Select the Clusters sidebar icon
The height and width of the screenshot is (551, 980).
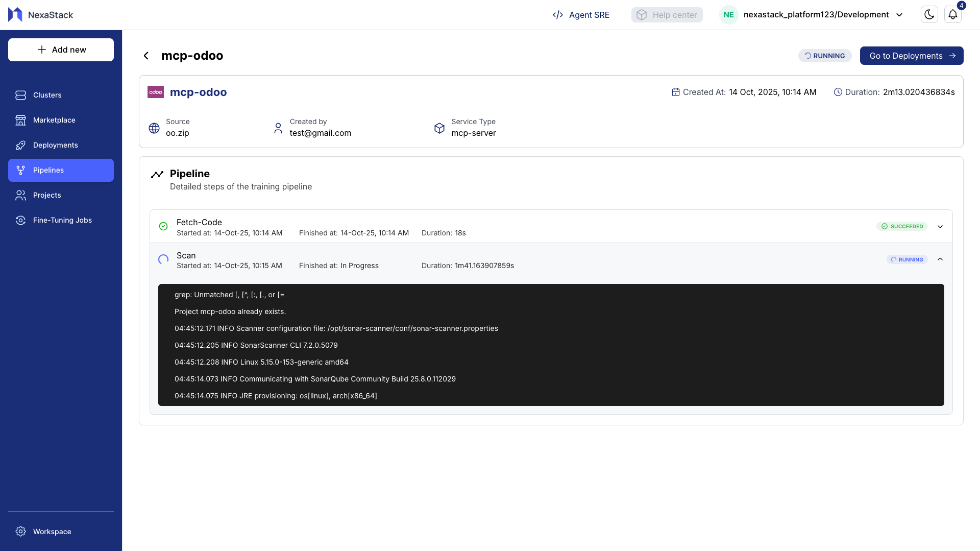pyautogui.click(x=20, y=95)
